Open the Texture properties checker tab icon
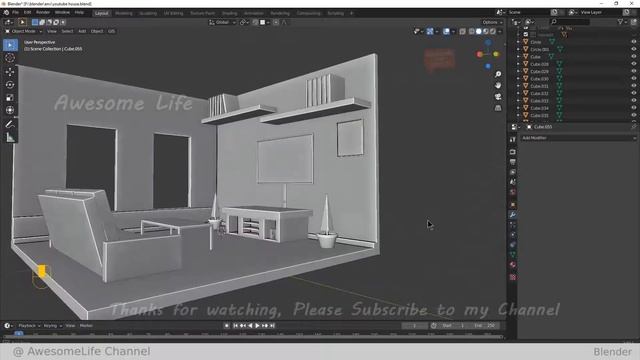This screenshot has height=360, width=640. coord(513,277)
